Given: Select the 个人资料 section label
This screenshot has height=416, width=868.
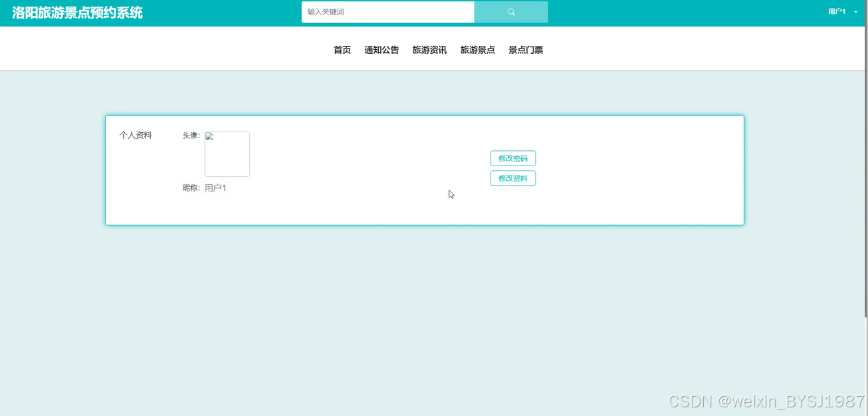Looking at the screenshot, I should coord(136,135).
